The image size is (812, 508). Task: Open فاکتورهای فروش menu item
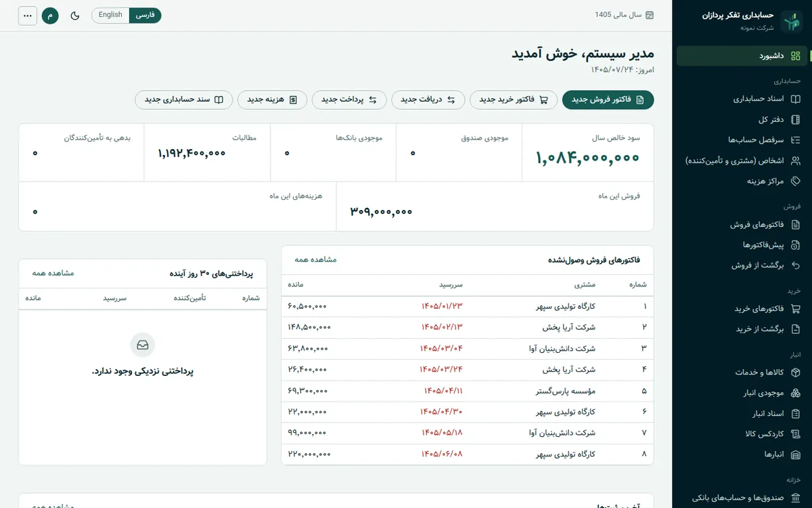point(742,224)
